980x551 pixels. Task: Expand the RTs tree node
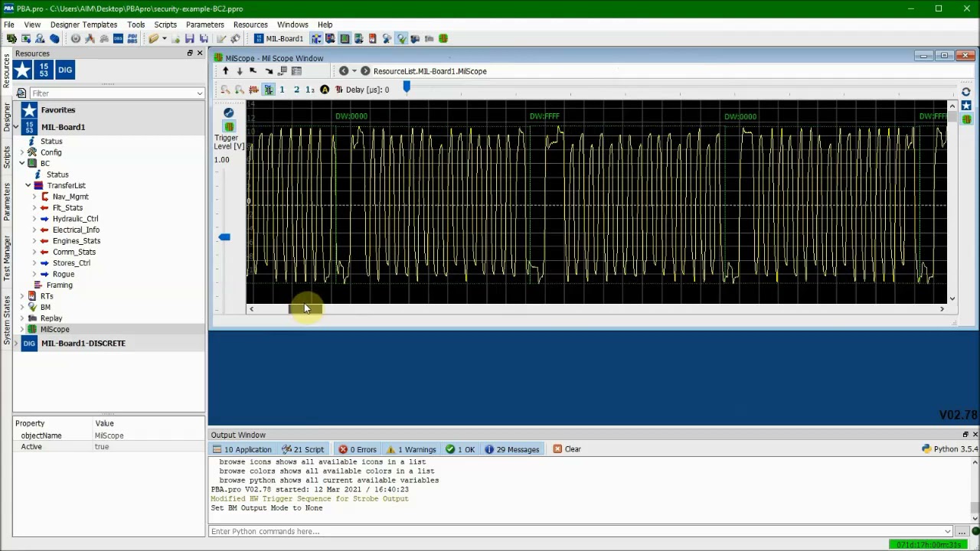(x=22, y=296)
